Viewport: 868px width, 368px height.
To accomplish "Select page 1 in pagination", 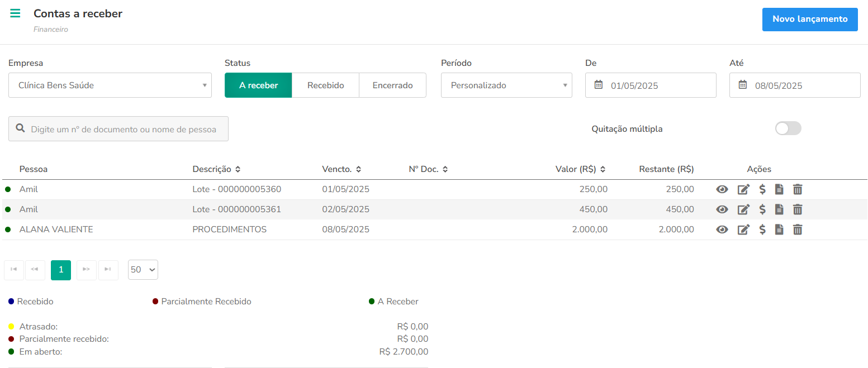I will (x=61, y=270).
